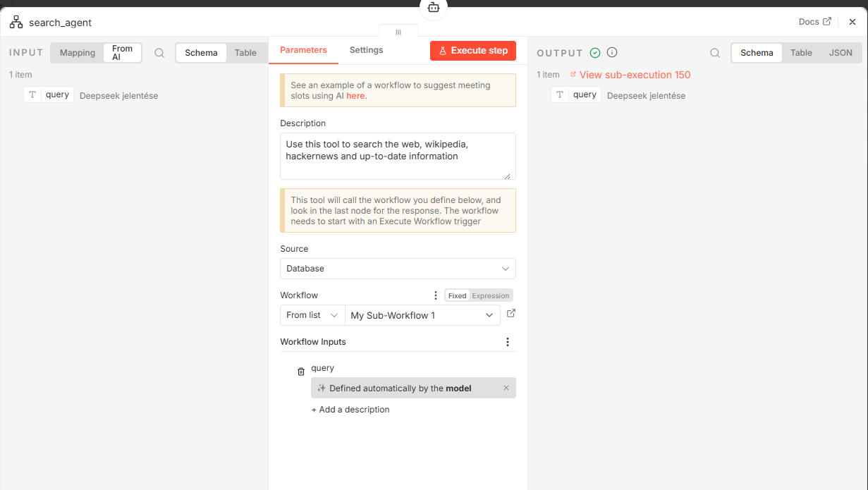Image resolution: width=868 pixels, height=490 pixels.
Task: Remove model-defined value with the x icon
Action: coord(506,388)
